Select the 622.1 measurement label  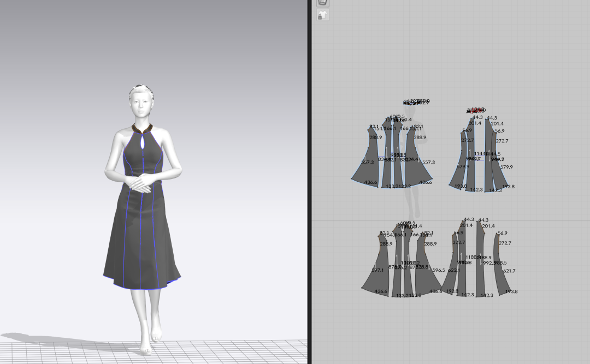pyautogui.click(x=454, y=270)
